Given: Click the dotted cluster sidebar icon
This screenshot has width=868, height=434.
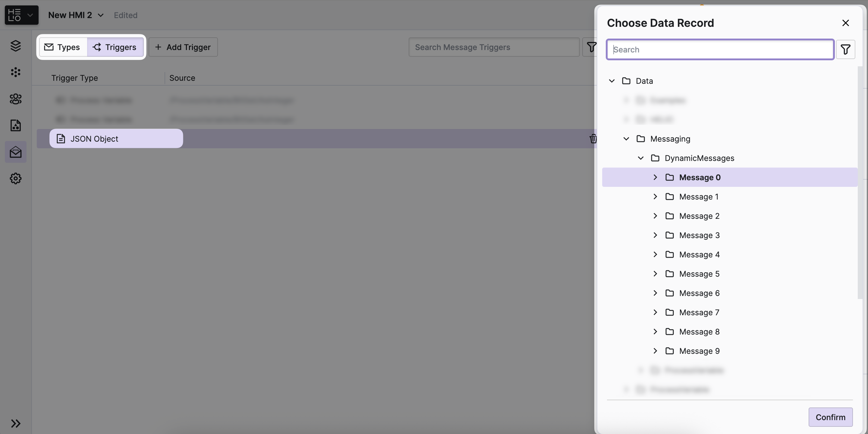Looking at the screenshot, I should (x=15, y=72).
